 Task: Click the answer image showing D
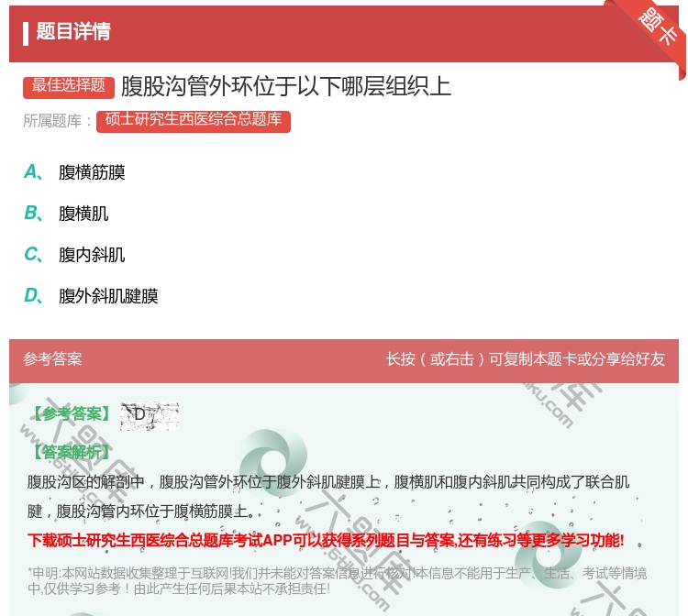click(x=149, y=415)
